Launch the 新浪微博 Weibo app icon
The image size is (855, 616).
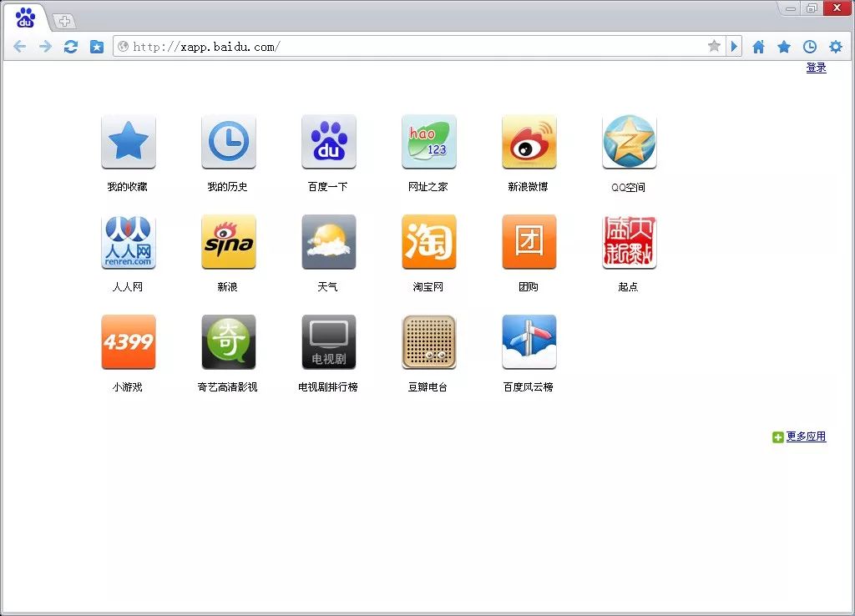(x=529, y=142)
